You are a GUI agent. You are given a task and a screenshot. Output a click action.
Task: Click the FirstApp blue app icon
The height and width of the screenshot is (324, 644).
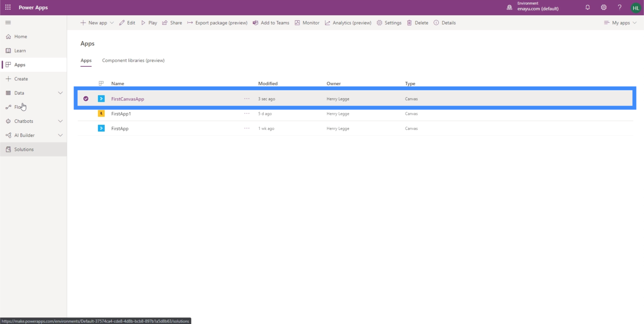click(x=101, y=128)
